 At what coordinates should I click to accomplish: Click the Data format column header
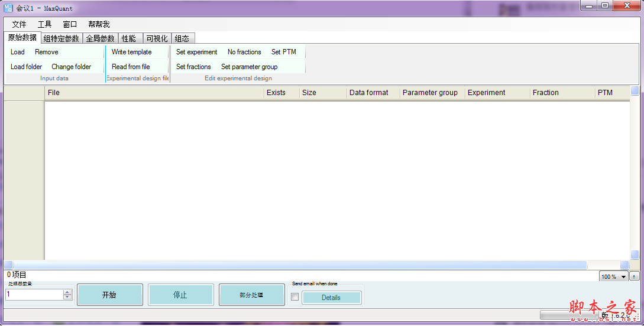click(x=373, y=93)
